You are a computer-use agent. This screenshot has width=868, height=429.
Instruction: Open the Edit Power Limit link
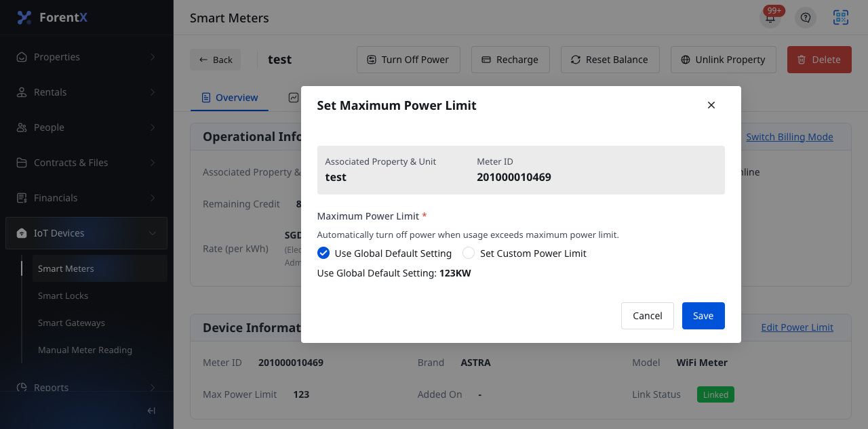coord(797,327)
